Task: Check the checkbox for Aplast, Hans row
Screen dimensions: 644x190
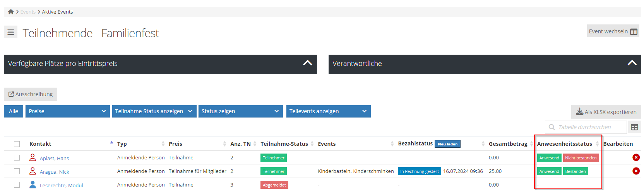Action: 17,157
